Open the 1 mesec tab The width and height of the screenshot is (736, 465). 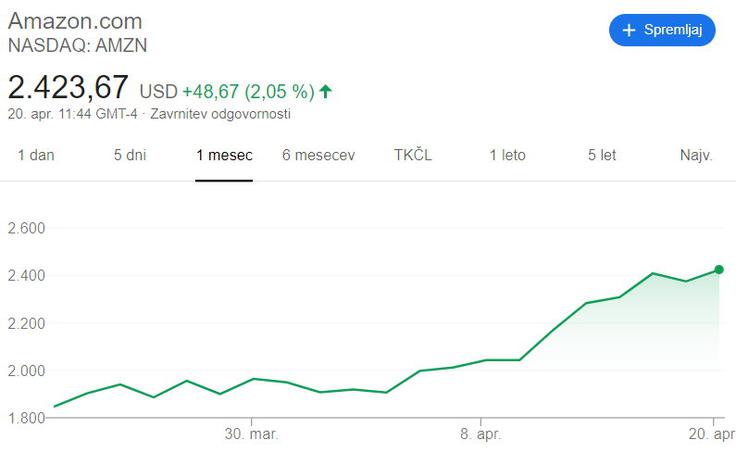[x=224, y=155]
